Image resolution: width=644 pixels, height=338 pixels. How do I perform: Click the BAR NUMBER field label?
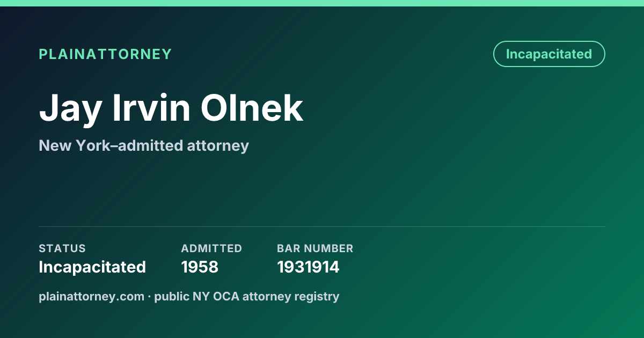(x=315, y=248)
